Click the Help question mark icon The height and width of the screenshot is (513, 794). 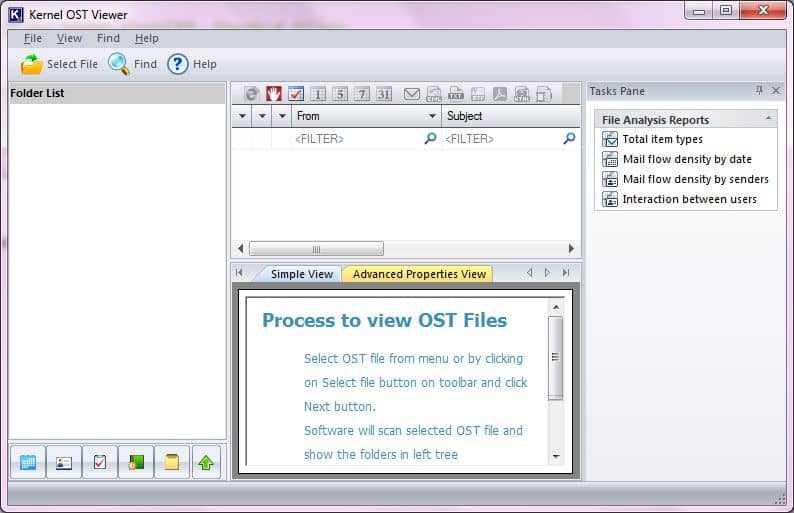(178, 64)
